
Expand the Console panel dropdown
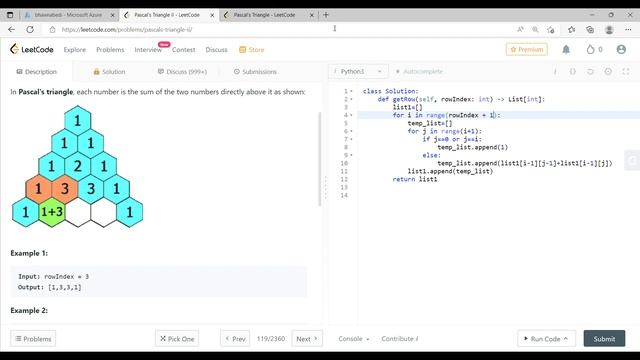coord(353,339)
